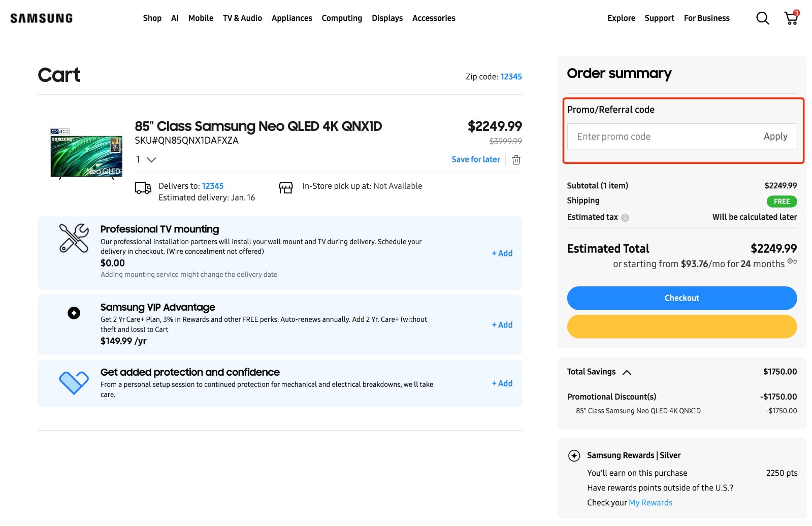Click the financing footnote symbol after months

point(792,262)
